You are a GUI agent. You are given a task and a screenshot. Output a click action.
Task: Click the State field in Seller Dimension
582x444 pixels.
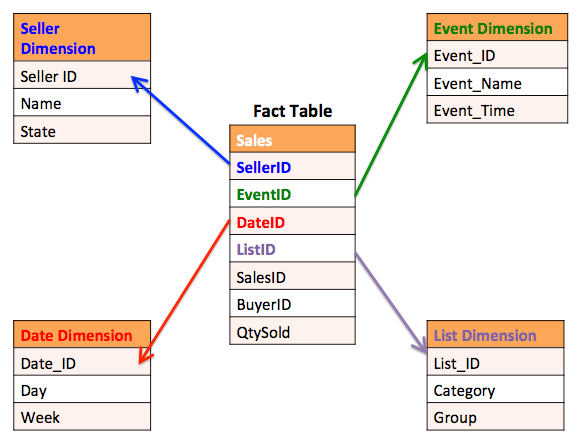(82, 130)
